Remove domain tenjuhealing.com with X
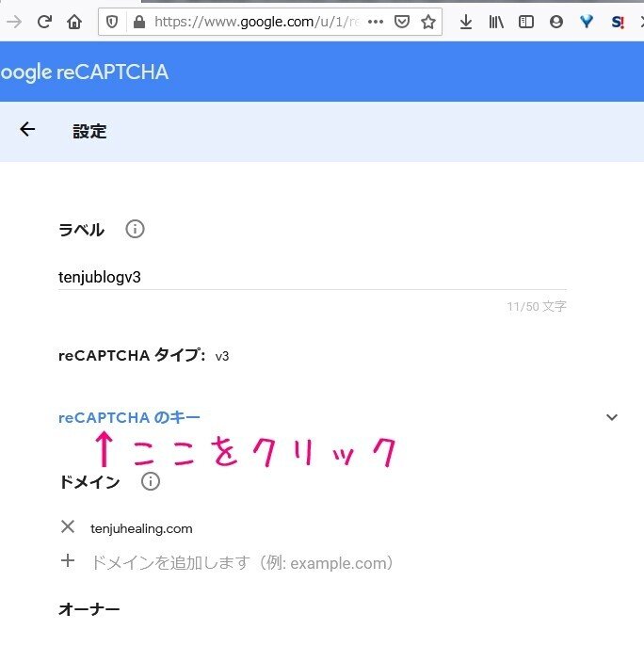This screenshot has width=644, height=646. coord(68,526)
